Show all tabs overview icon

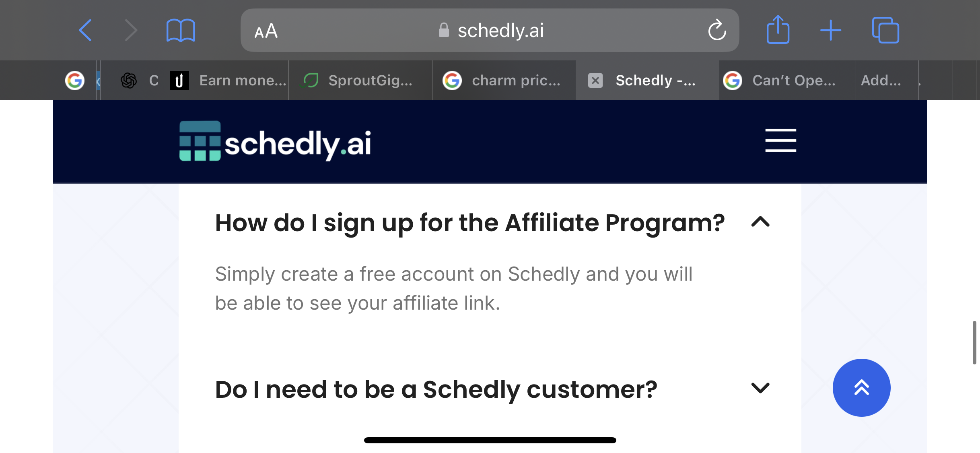(885, 30)
